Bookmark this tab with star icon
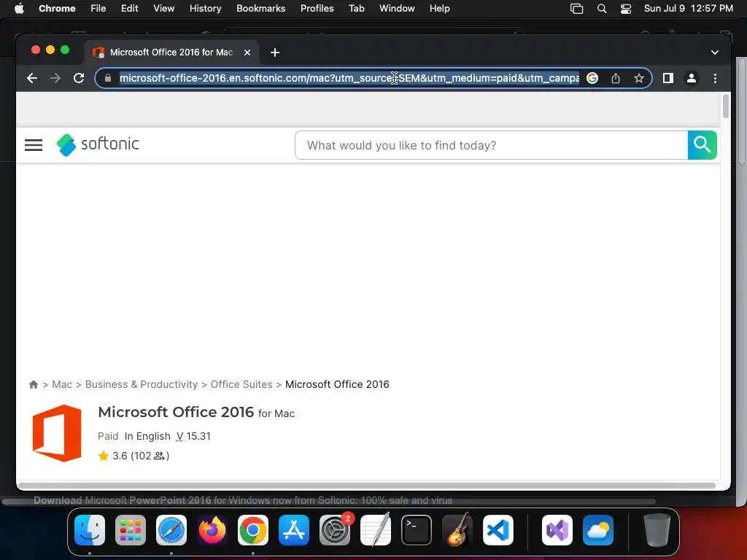Screen dimensions: 747x560 639,78
